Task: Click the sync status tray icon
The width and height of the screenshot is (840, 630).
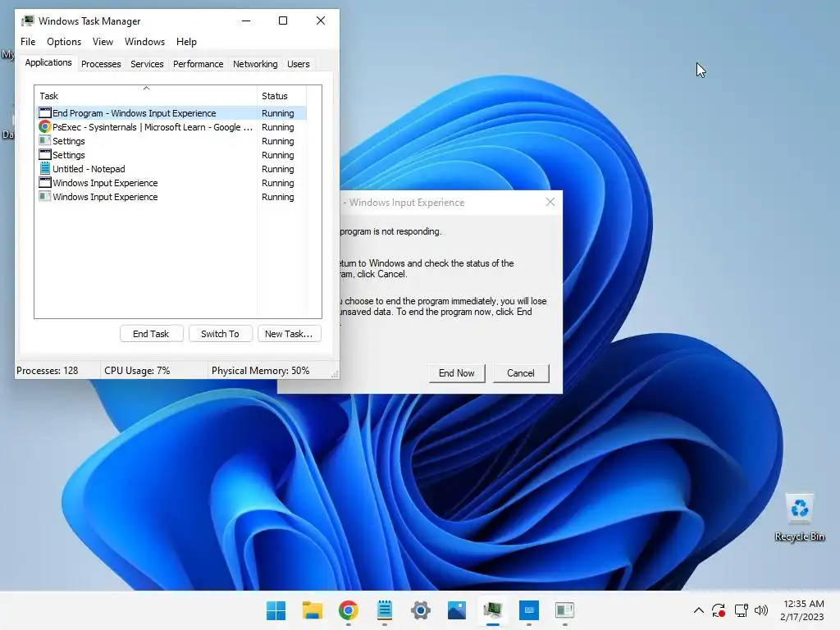Action: pos(719,610)
